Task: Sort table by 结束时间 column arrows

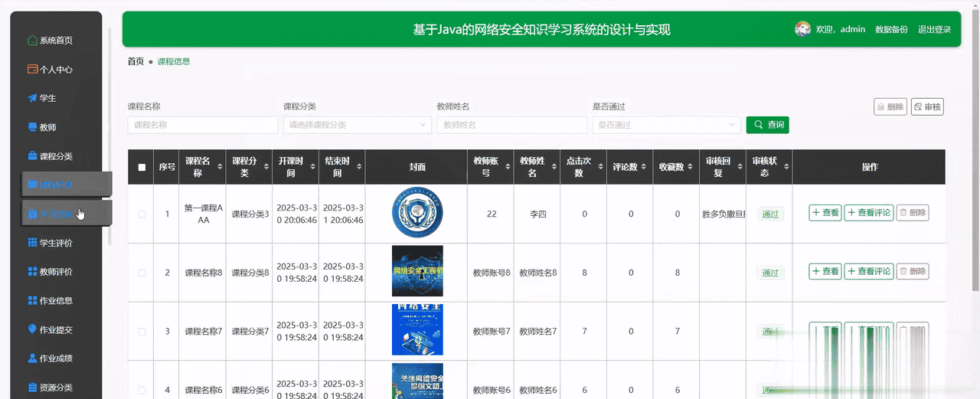Action: (358, 167)
